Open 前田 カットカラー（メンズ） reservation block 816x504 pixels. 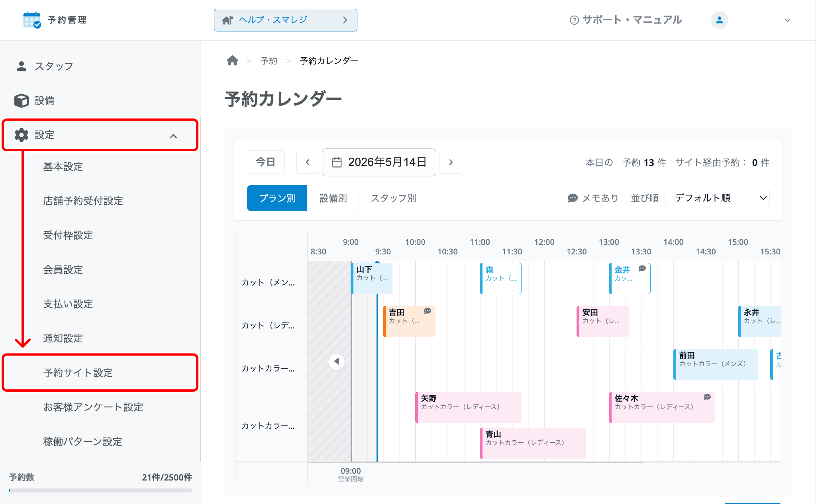point(716,364)
